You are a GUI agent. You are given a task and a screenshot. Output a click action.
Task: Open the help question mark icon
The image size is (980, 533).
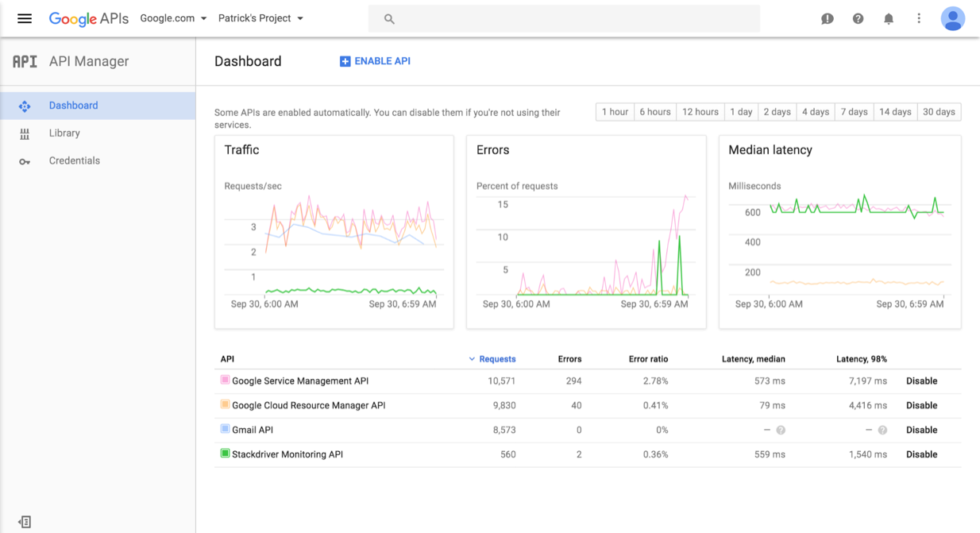[x=858, y=19]
